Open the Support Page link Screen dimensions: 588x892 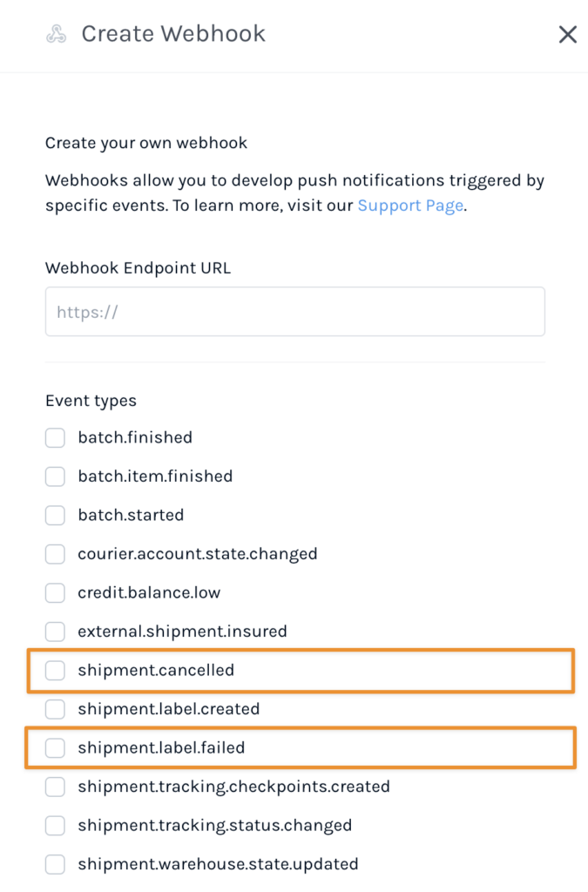[x=410, y=206]
